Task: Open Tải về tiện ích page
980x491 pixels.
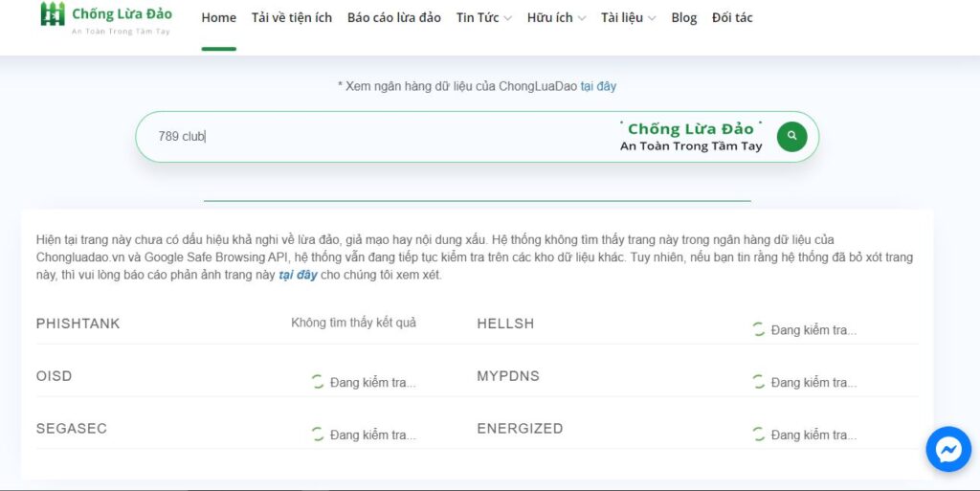Action: tap(291, 17)
